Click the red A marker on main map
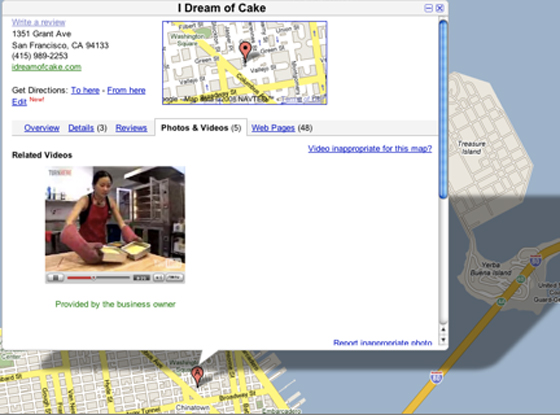This screenshot has height=415, width=560. [x=197, y=376]
